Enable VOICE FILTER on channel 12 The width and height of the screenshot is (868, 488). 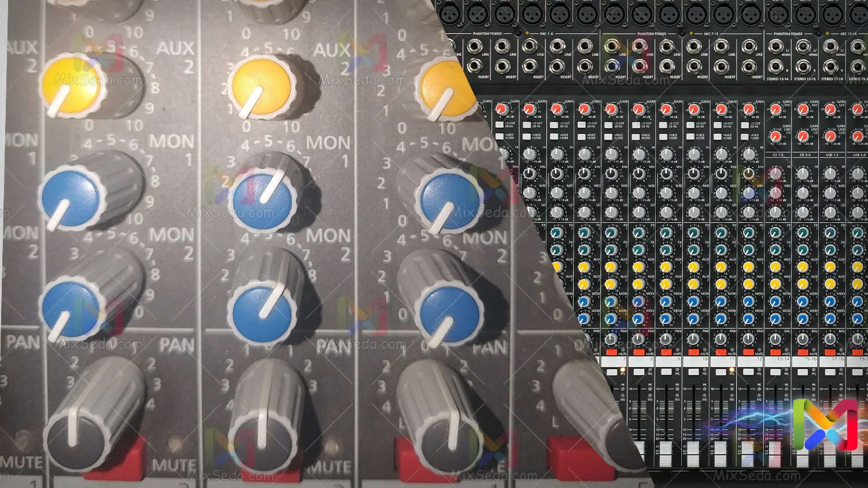[745, 136]
